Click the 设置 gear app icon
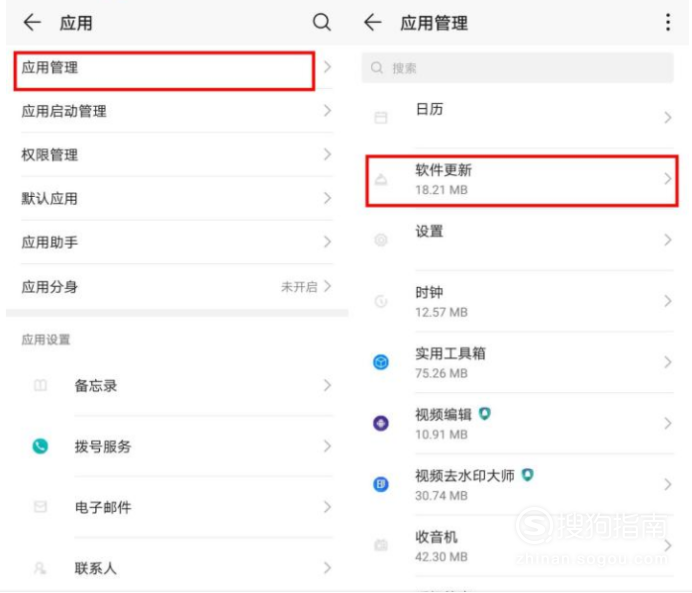Viewport: 692px width, 593px height. click(x=380, y=240)
